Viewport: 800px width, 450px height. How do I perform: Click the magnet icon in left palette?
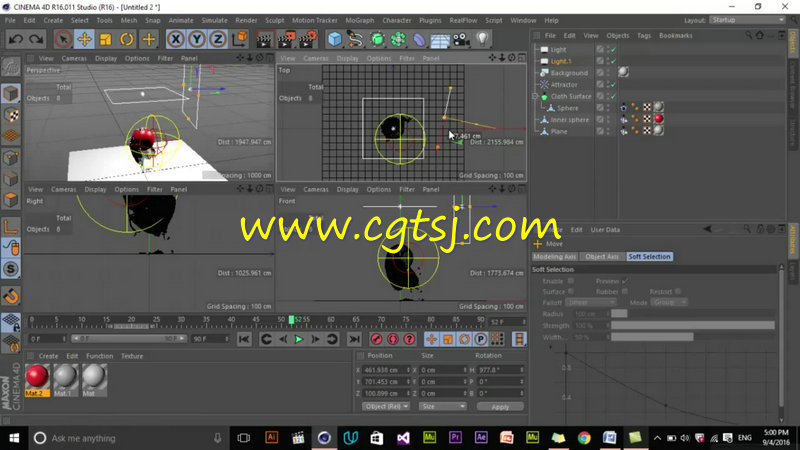click(11, 296)
